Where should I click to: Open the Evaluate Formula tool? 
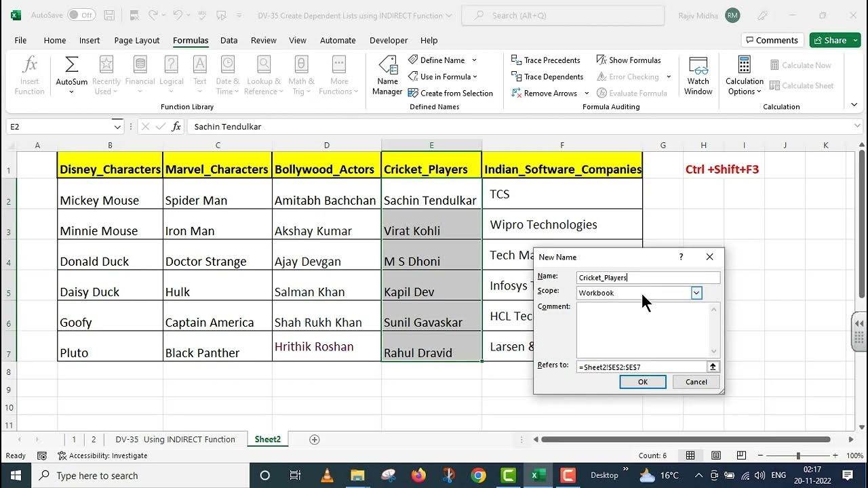coord(632,93)
